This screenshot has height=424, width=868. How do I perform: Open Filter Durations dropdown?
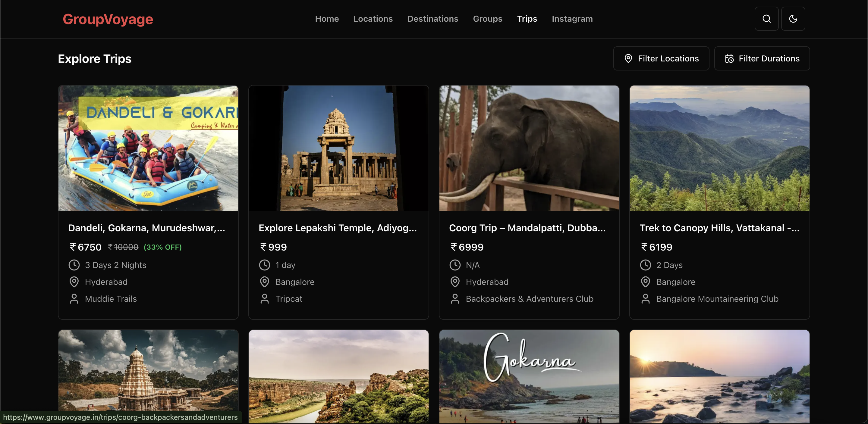point(762,59)
